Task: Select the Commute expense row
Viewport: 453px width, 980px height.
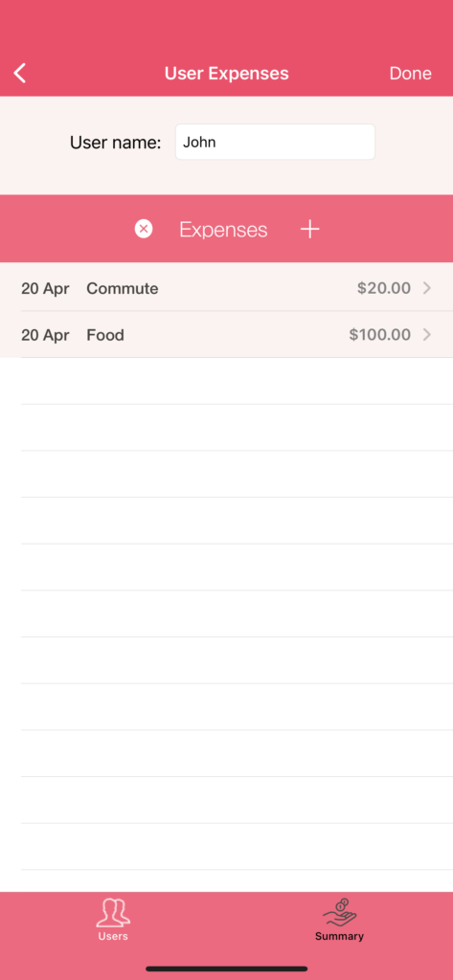Action: [226, 288]
